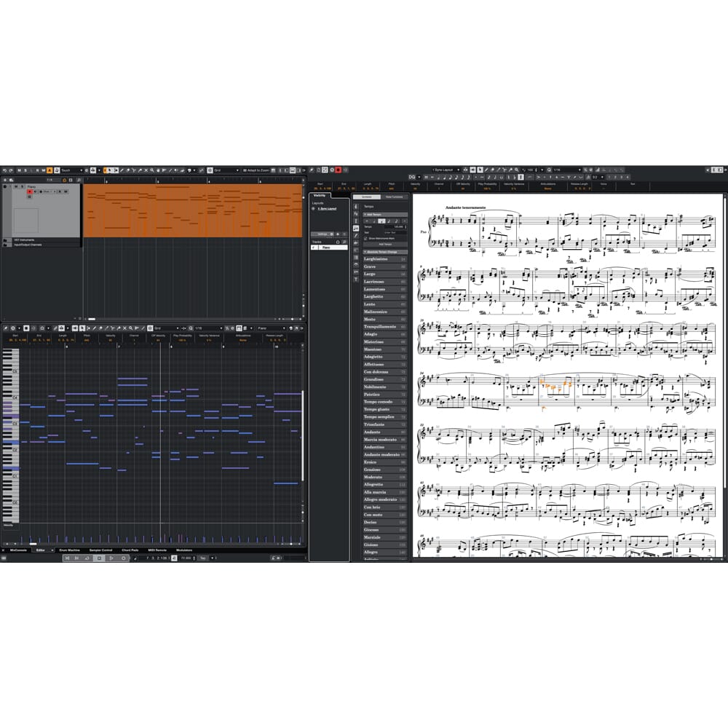The image size is (728, 728).
Task: Activate the Mute tool in the Key Editor
Action: (x=125, y=328)
